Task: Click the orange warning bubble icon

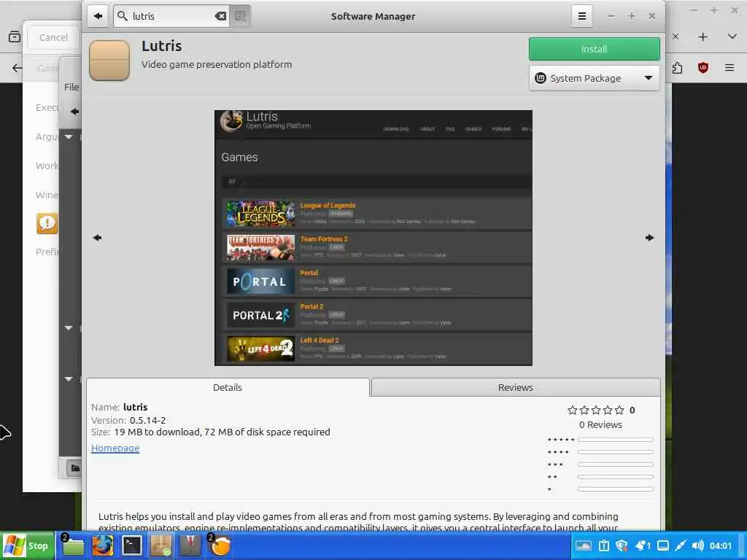Action: [x=47, y=223]
